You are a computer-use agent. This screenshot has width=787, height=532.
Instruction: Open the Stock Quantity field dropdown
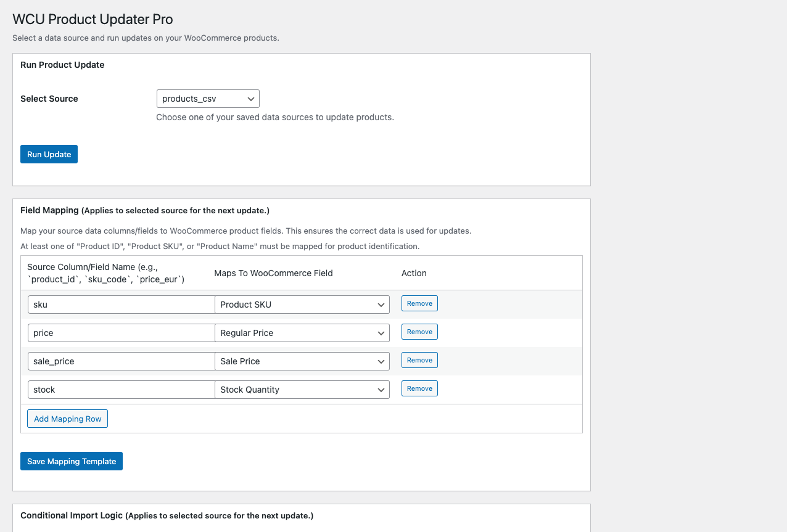click(x=302, y=390)
